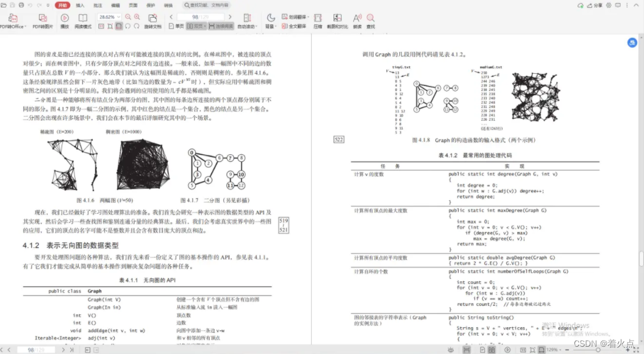Screen dimensions: 644x354
Task: Click the Redo arrow
Action: (39, 5)
